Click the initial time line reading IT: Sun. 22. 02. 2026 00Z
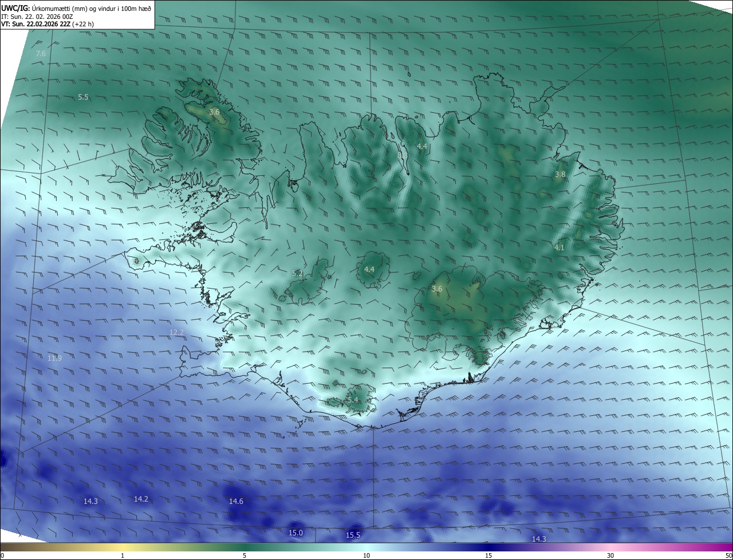Screen dimensions: 733x560 pos(38,17)
